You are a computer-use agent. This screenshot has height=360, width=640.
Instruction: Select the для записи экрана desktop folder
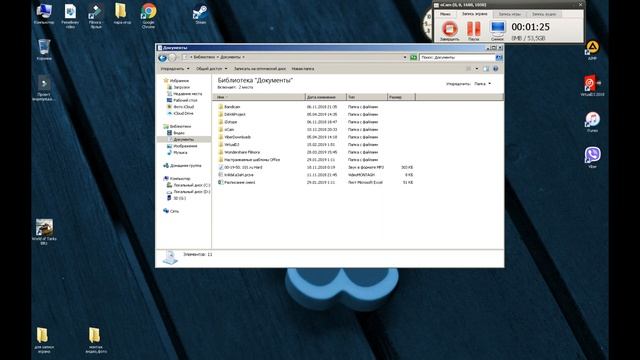coord(44,340)
